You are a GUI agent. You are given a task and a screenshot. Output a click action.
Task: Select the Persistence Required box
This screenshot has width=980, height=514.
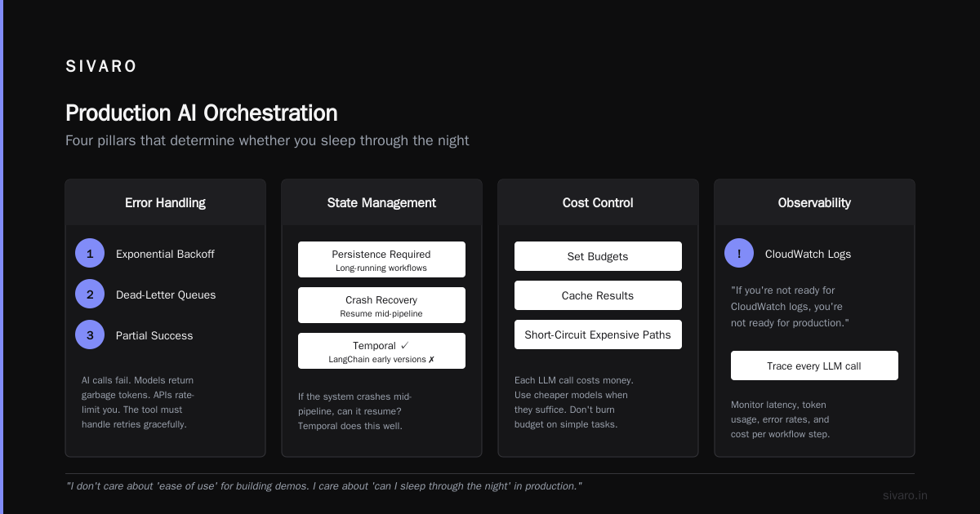[x=381, y=259]
